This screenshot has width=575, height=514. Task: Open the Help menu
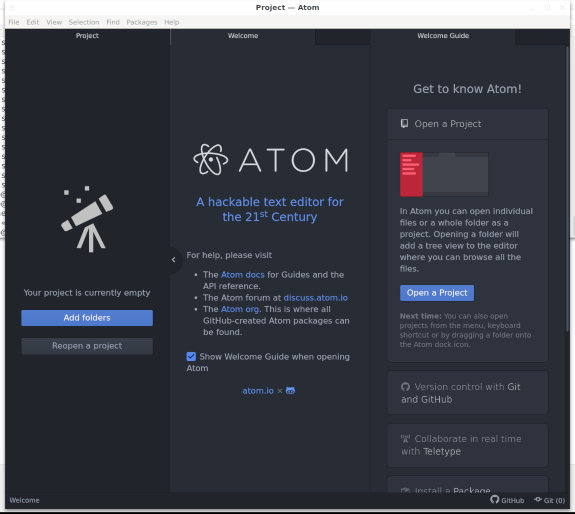(172, 22)
